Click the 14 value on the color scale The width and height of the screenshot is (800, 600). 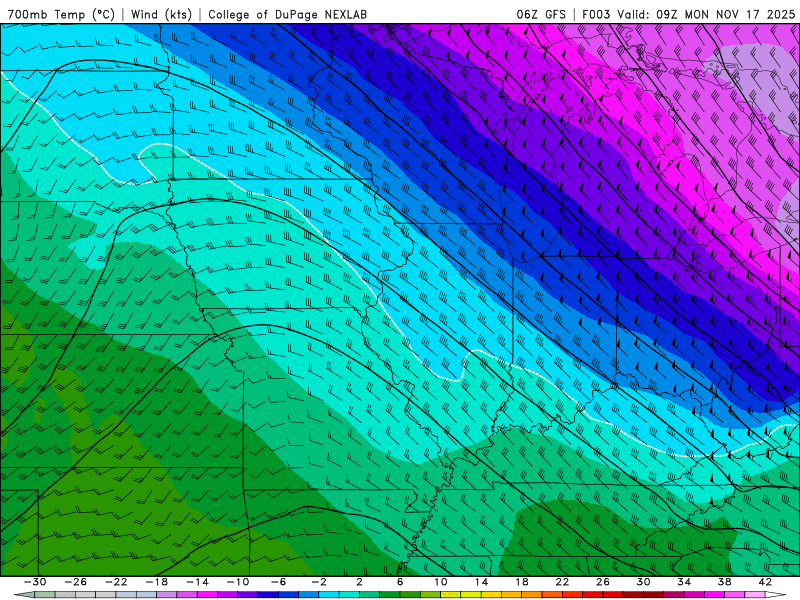481,582
